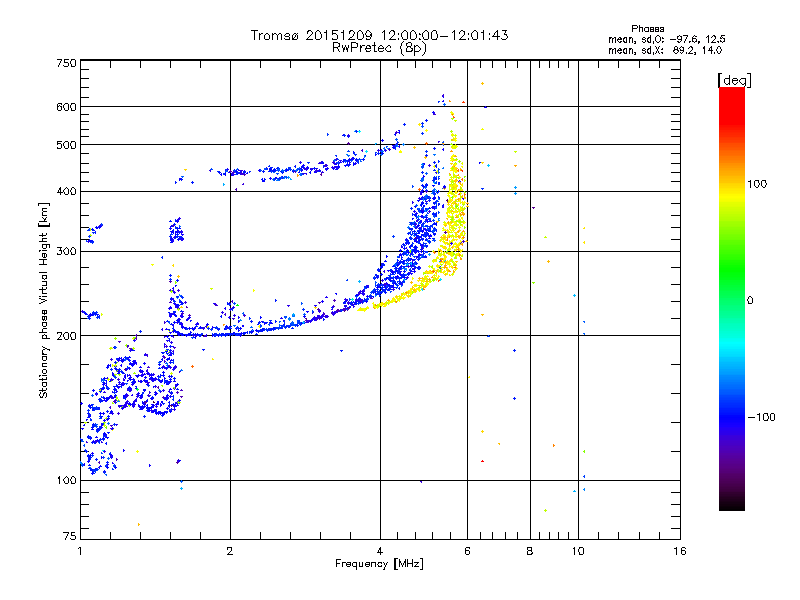Click the x-axis '2' tick label
This screenshot has width=800, height=600.
click(230, 551)
